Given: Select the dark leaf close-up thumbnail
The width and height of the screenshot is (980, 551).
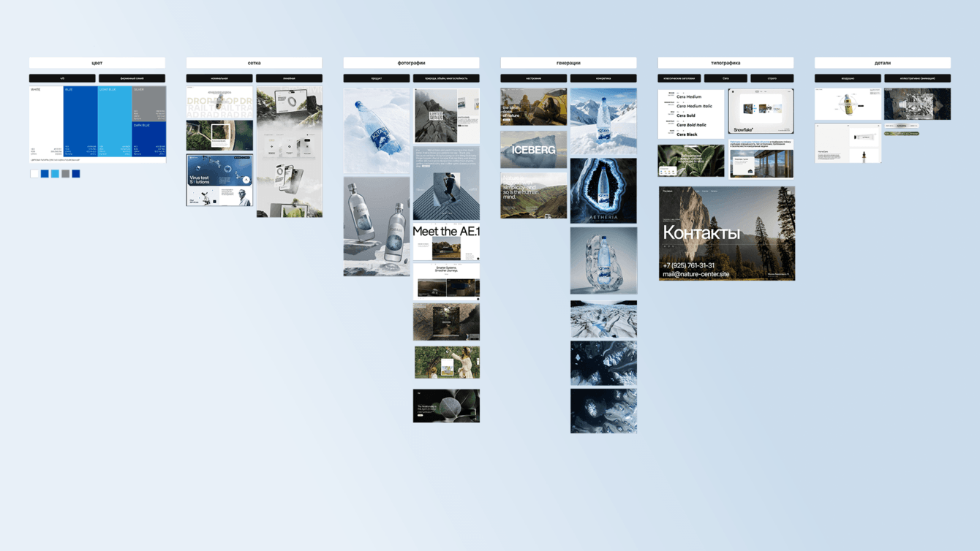Looking at the screenshot, I should (x=446, y=406).
